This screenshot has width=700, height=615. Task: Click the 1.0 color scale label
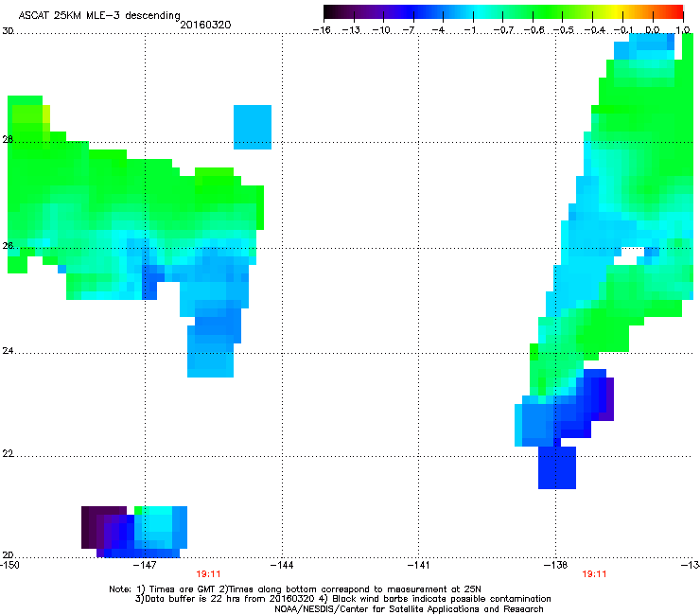[683, 30]
